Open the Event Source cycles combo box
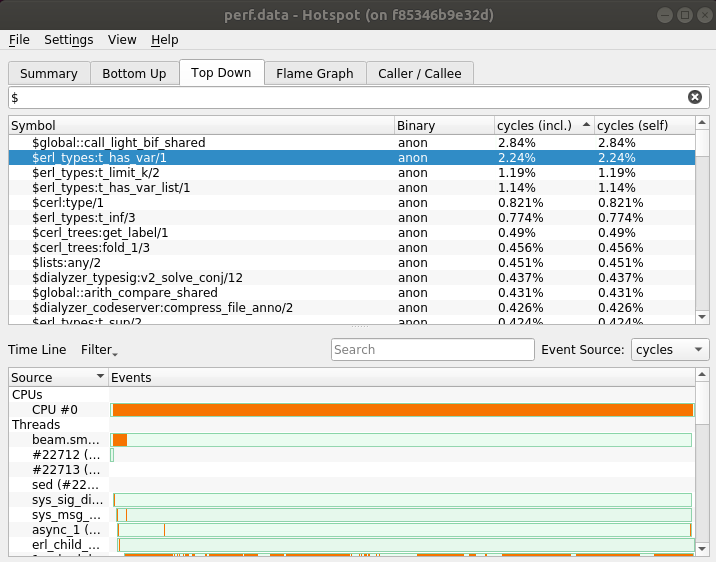The width and height of the screenshot is (716, 562). [x=670, y=350]
